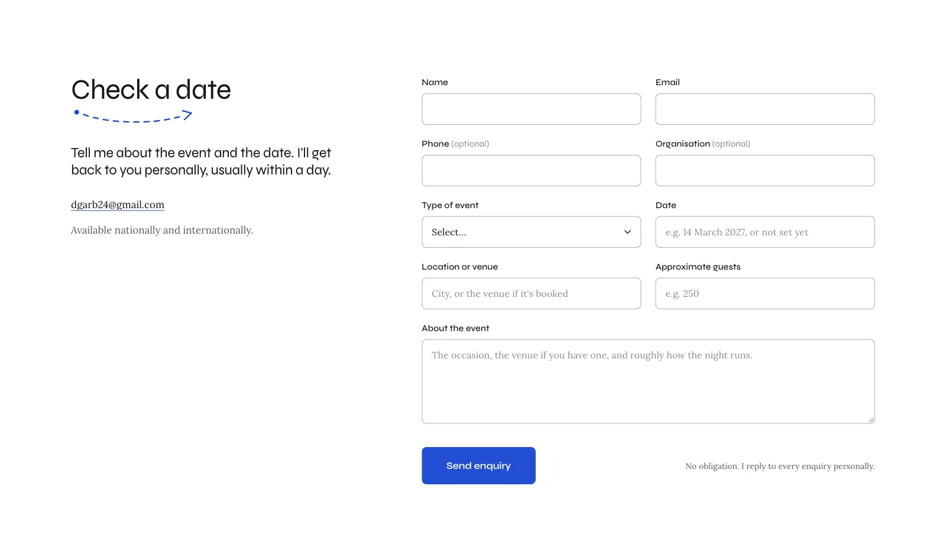This screenshot has width=946, height=560.
Task: Open the Type of event dropdown
Action: [x=531, y=232]
